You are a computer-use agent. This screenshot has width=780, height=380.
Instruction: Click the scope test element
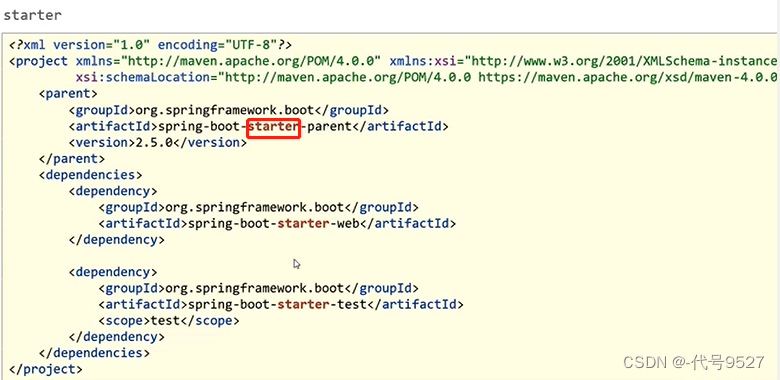pyautogui.click(x=169, y=321)
